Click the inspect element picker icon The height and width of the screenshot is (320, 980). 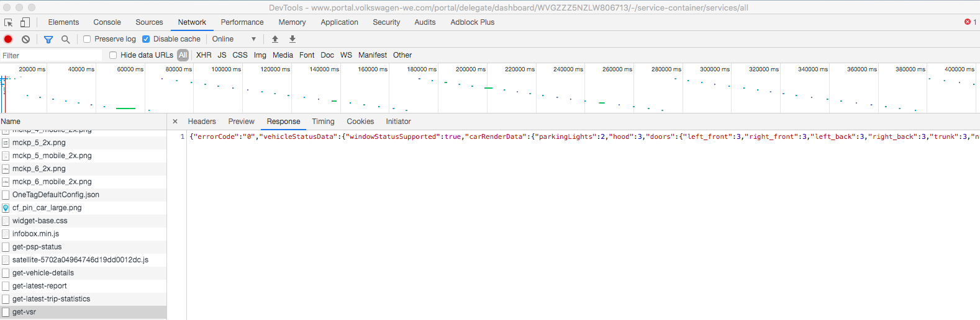pos(9,22)
